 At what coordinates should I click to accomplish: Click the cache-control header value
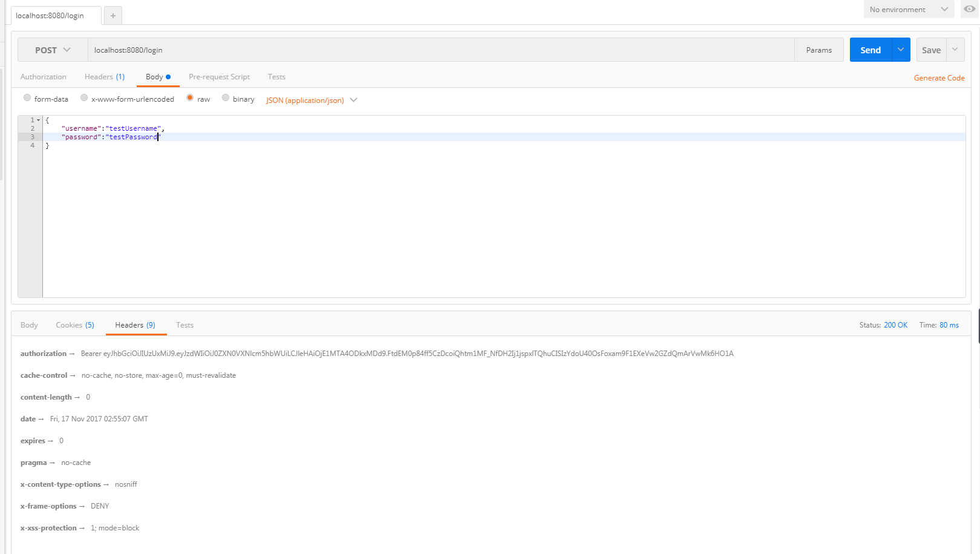158,375
